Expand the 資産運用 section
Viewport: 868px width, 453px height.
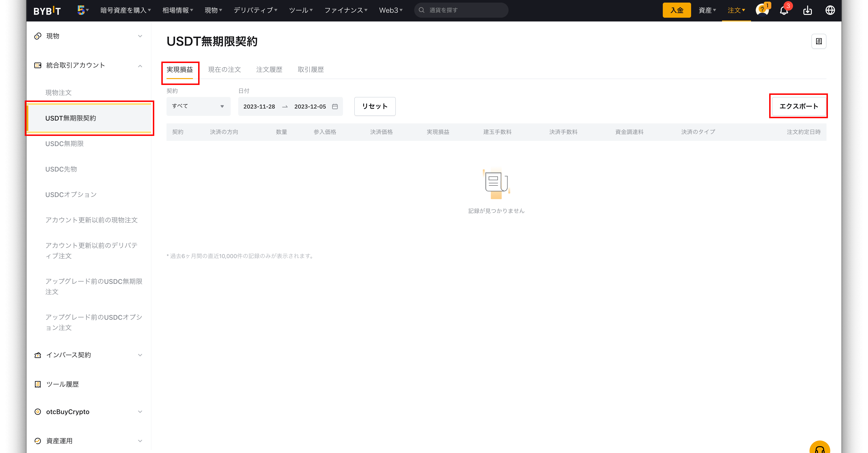coord(140,441)
